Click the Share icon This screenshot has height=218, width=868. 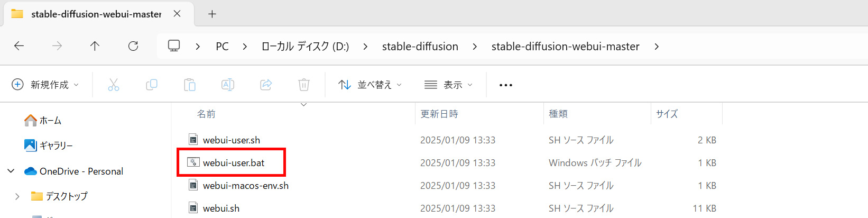click(x=266, y=85)
